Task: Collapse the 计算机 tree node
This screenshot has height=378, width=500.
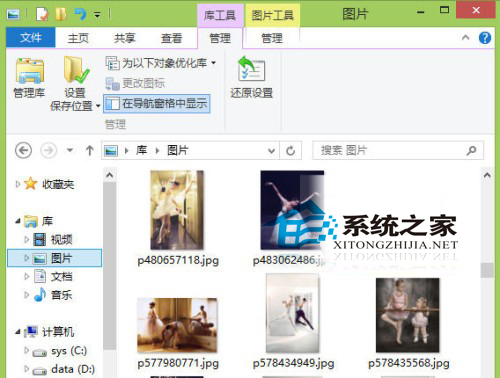Action: point(18,332)
